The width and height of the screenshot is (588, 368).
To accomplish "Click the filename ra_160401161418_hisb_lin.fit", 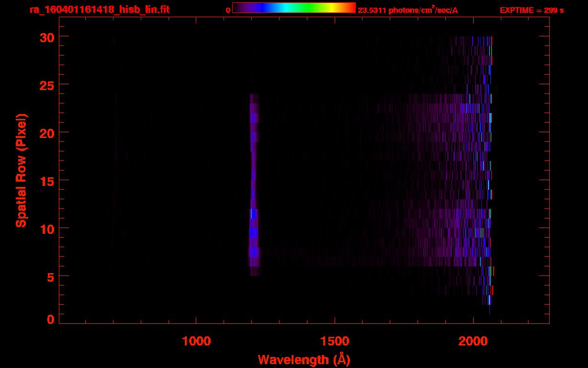I will (x=99, y=9).
